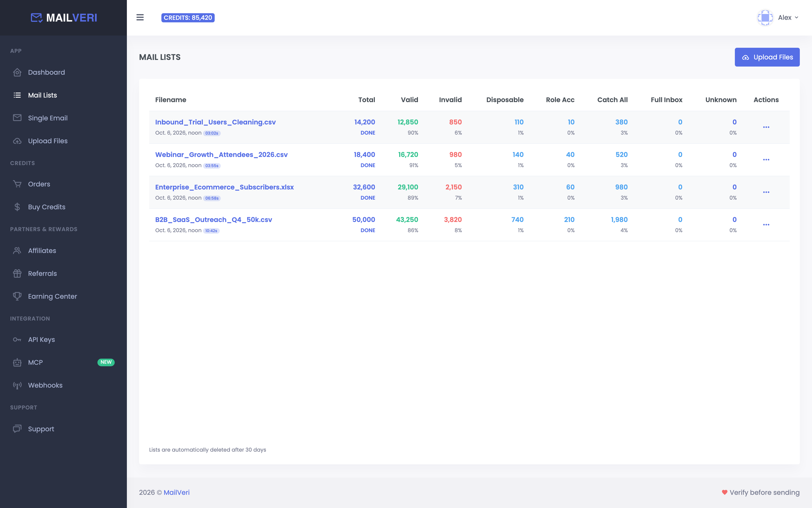This screenshot has height=508, width=812.
Task: Click the Filename column header
Action: 171,100
